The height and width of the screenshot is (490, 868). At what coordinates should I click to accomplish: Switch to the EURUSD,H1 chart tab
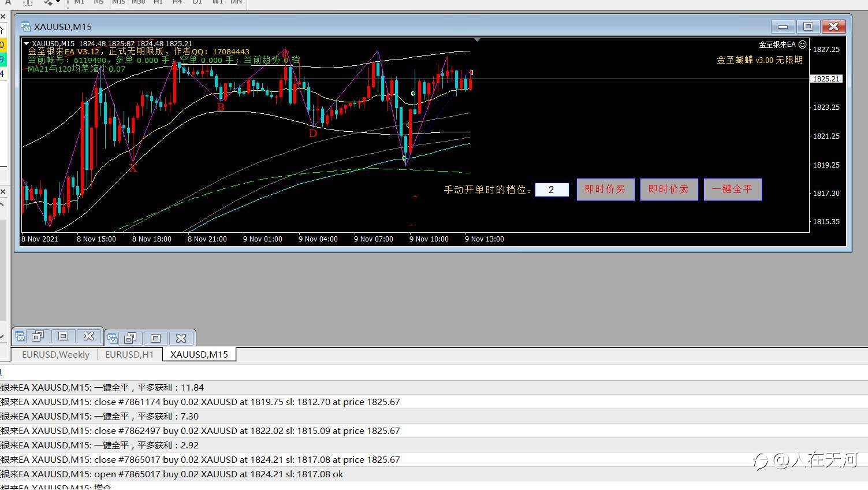[129, 354]
